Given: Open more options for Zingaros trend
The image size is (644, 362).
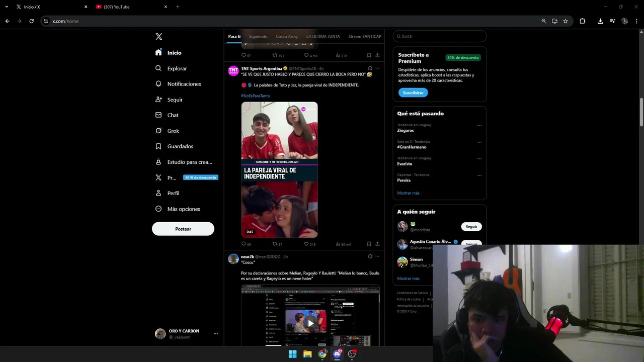Looking at the screenshot, I should 479,126.
